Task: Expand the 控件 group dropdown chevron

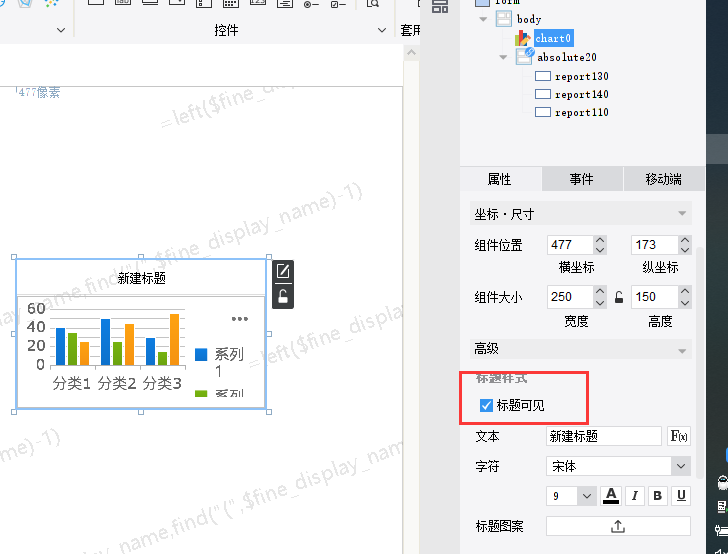Action: (x=382, y=30)
